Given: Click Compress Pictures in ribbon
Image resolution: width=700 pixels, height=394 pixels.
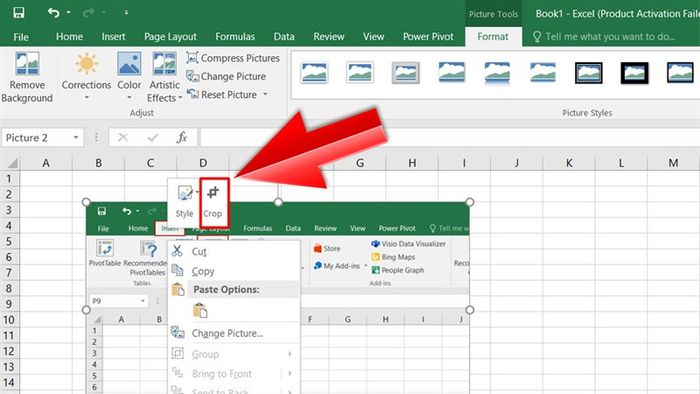Looking at the screenshot, I should point(233,58).
